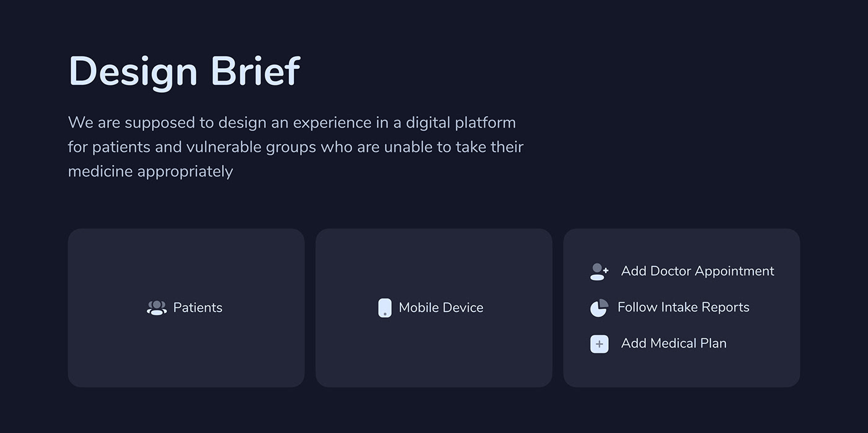Click the phrase "unable to take their"

point(454,147)
